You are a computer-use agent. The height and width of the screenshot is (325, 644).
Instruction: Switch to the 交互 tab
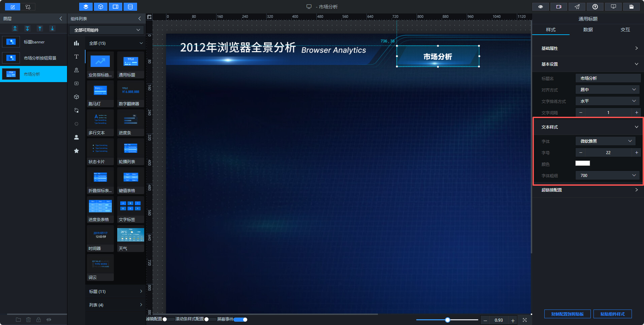[x=625, y=30]
